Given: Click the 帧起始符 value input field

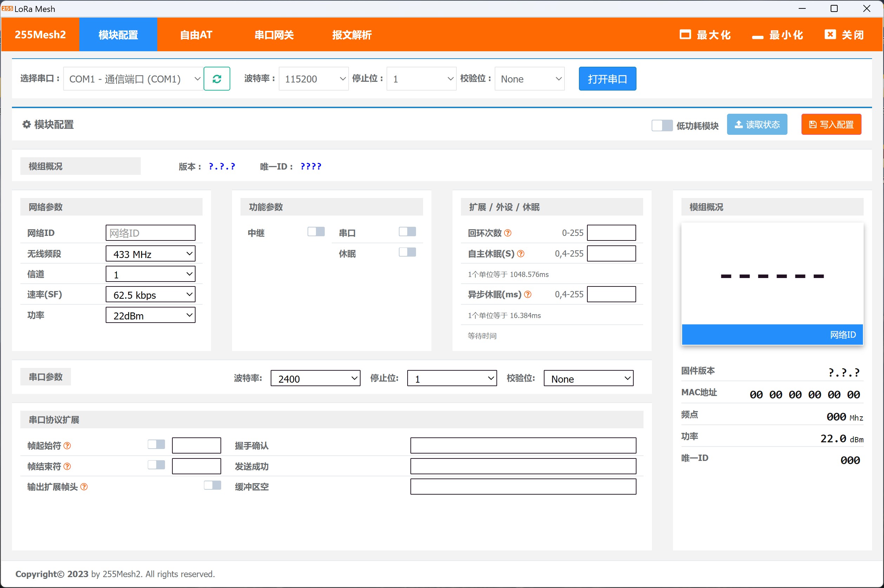Looking at the screenshot, I should click(x=197, y=445).
